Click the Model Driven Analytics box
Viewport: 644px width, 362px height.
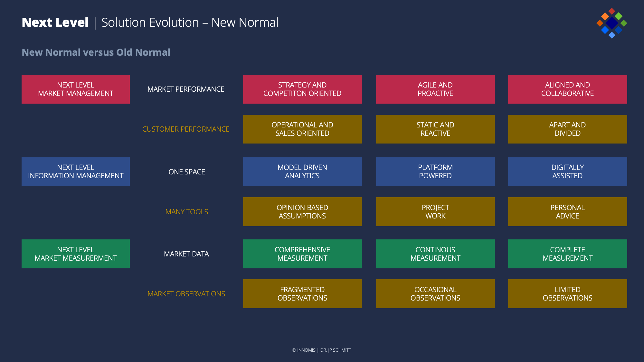tap(302, 172)
